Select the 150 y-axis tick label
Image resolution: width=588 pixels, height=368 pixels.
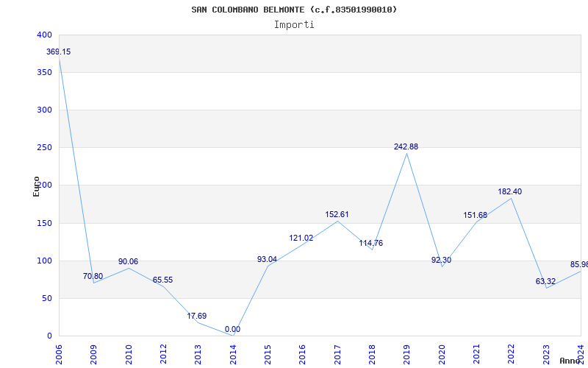pyautogui.click(x=44, y=224)
